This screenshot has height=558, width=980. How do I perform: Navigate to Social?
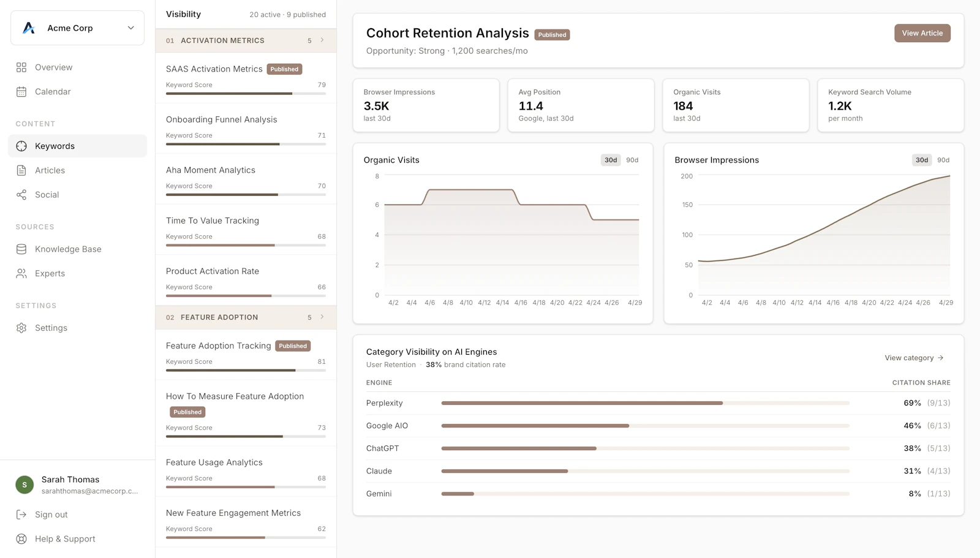point(77,195)
